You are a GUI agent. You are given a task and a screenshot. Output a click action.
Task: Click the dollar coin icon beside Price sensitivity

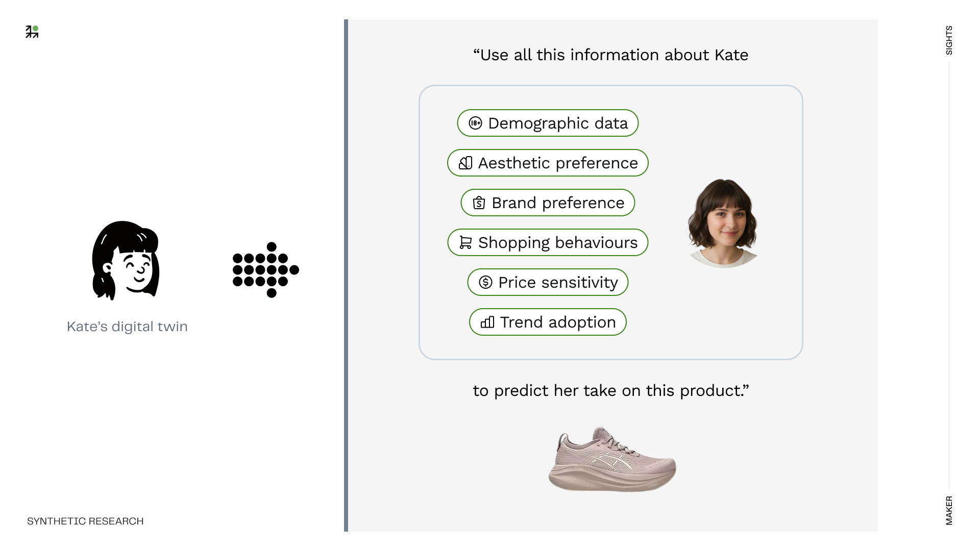click(x=485, y=282)
